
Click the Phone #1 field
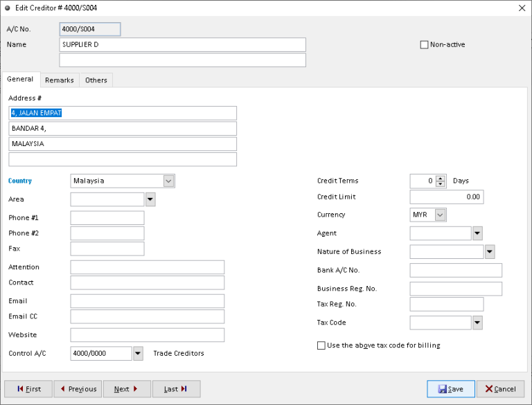107,218
